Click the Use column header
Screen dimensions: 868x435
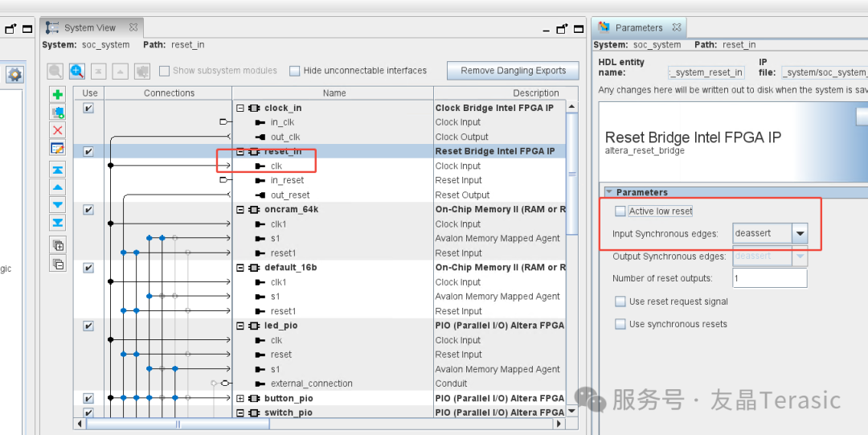click(89, 93)
